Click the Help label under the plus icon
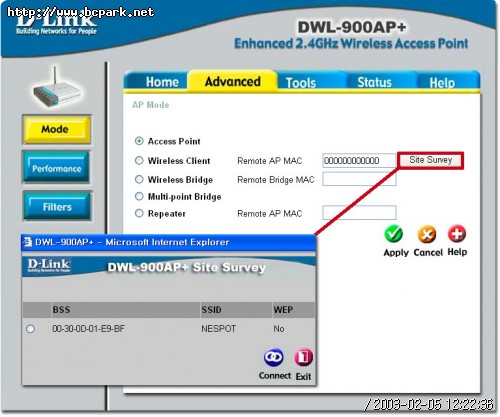The image size is (500, 417). tap(457, 252)
